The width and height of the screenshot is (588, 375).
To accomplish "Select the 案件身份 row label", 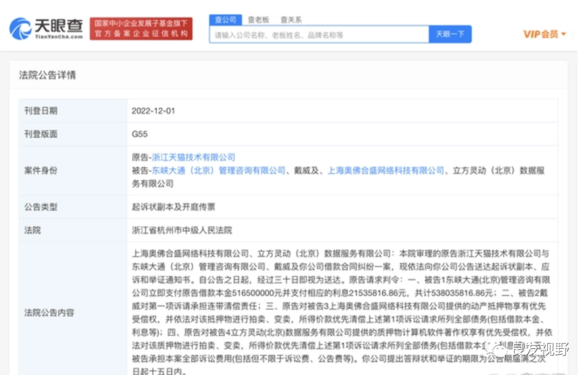I will click(41, 171).
